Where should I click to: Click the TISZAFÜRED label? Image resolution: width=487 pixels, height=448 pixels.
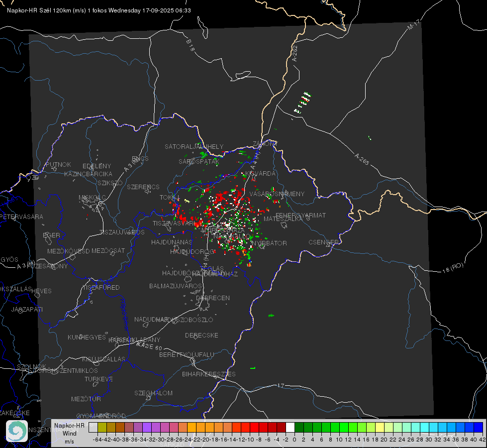coord(101,287)
